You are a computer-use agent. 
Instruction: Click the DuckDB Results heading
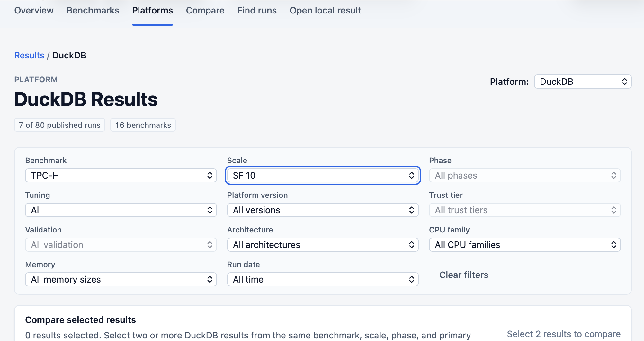click(x=86, y=99)
